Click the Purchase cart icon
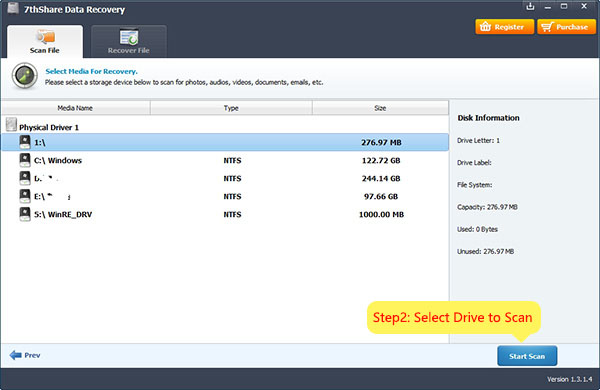The image size is (600, 390). (x=547, y=26)
